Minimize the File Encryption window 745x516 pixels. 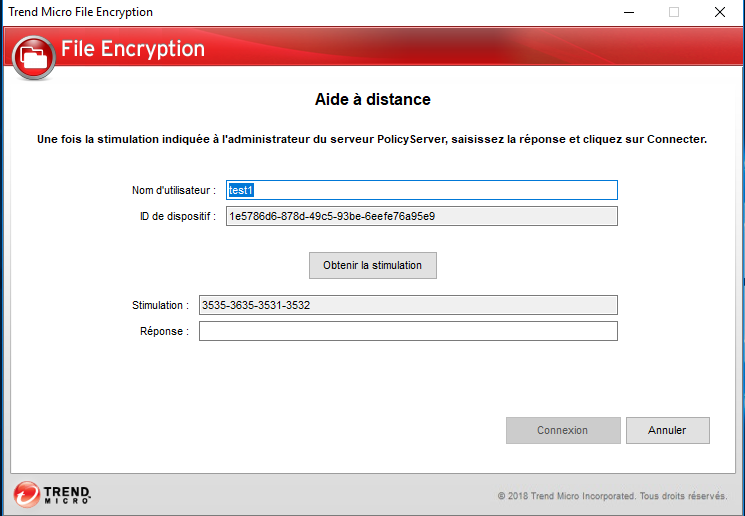tap(628, 12)
